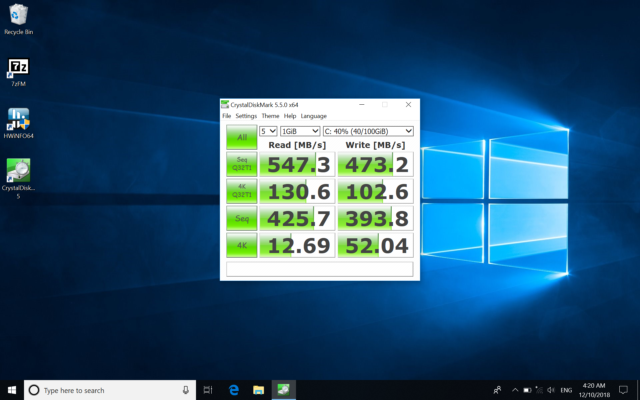Viewport: 640px width, 400px height.
Task: Click the volume speaker icon
Action: tap(551, 390)
